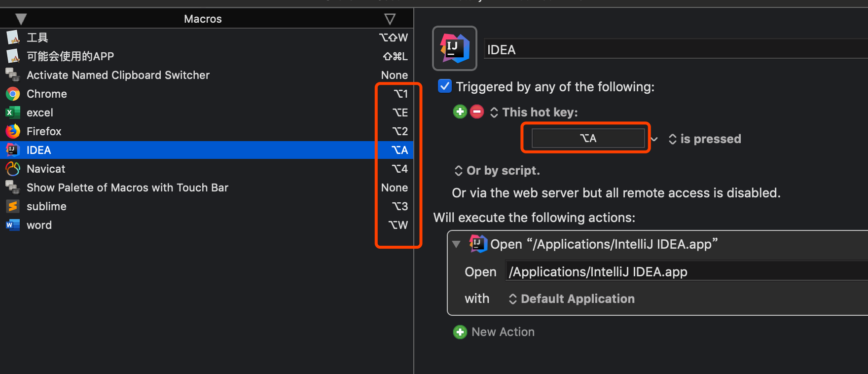Open the is pressed condition popup

[704, 139]
